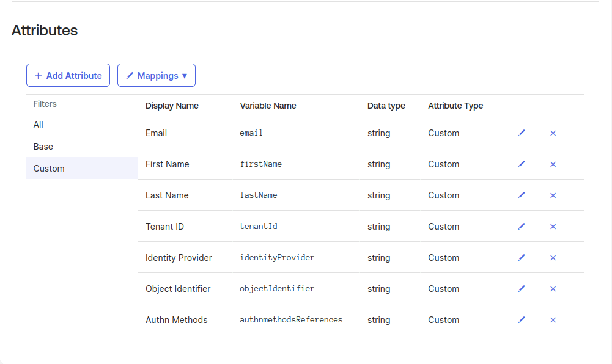Select the firstName variable name

260,164
